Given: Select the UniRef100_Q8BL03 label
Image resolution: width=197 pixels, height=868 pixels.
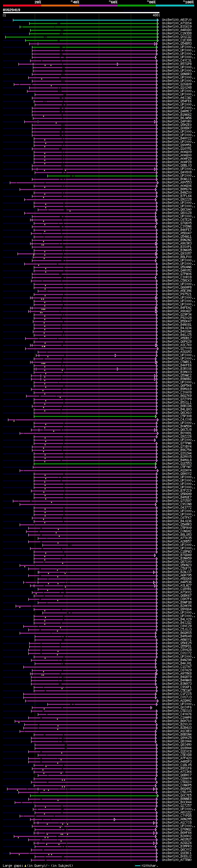Looking at the screenshot, I should [x=177, y=165].
